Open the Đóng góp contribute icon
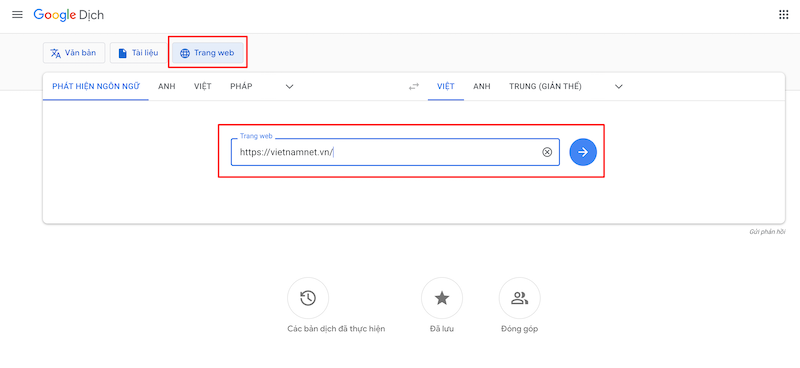Screen dimensions: 800x368 coord(519,298)
